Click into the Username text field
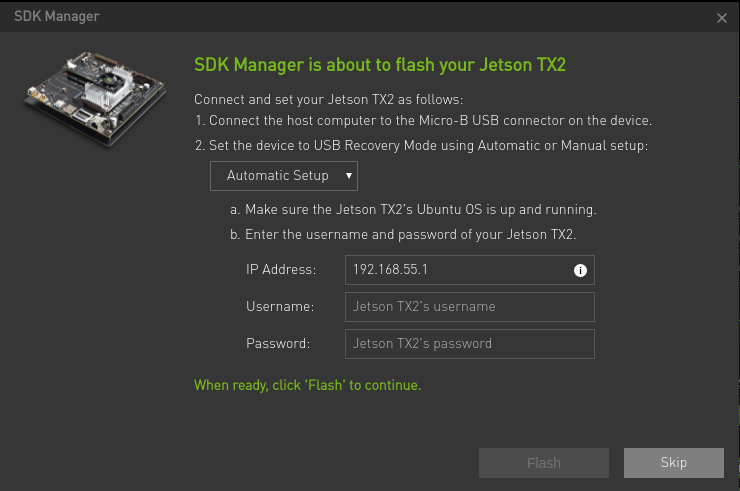The image size is (740, 491). [469, 307]
